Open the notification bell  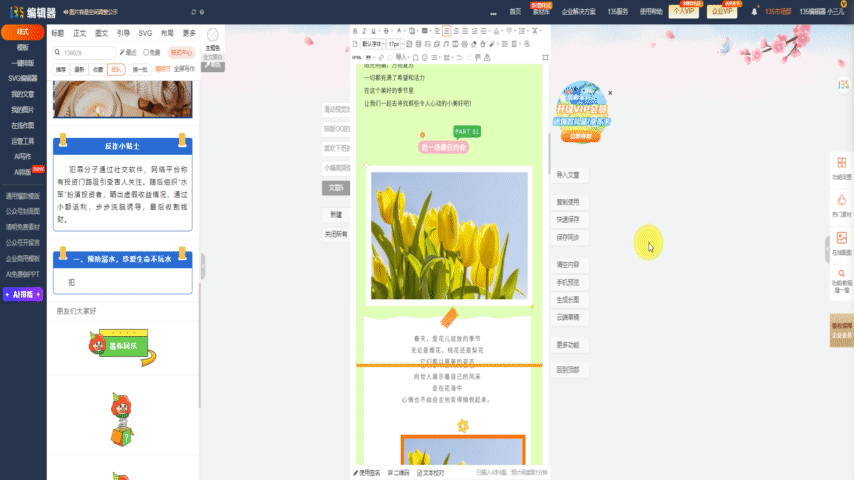pyautogui.click(x=754, y=11)
